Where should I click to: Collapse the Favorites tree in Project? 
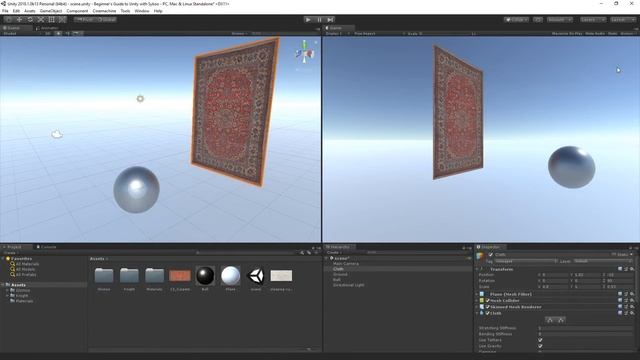pyautogui.click(x=3, y=258)
